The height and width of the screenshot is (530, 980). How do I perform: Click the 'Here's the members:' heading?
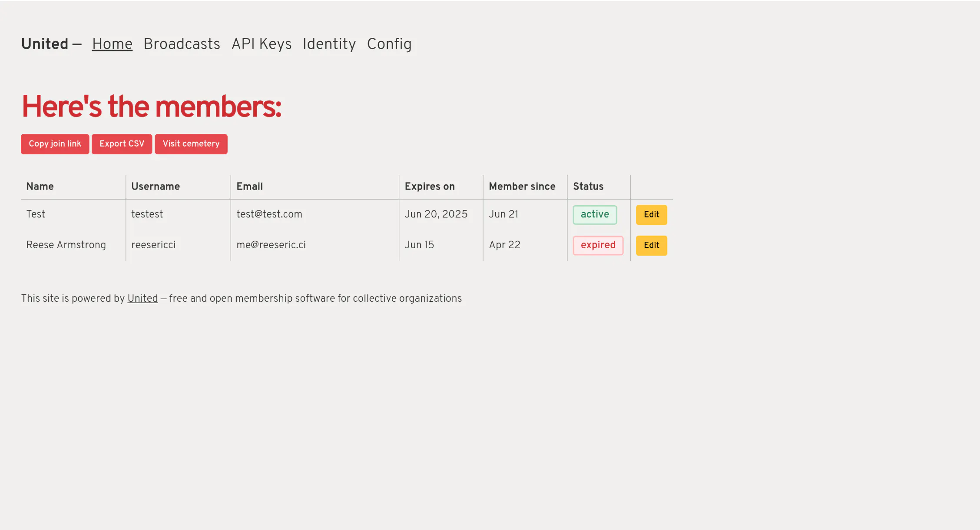pyautogui.click(x=152, y=107)
